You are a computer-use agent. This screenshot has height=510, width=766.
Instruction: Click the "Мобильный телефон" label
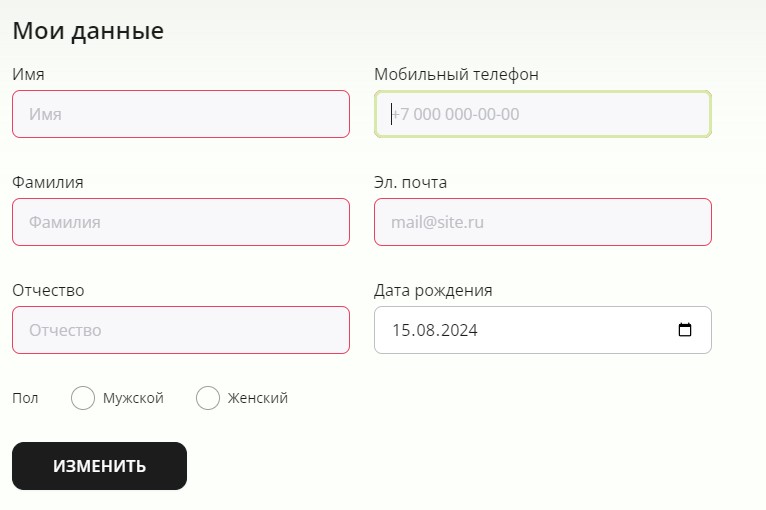(x=456, y=74)
